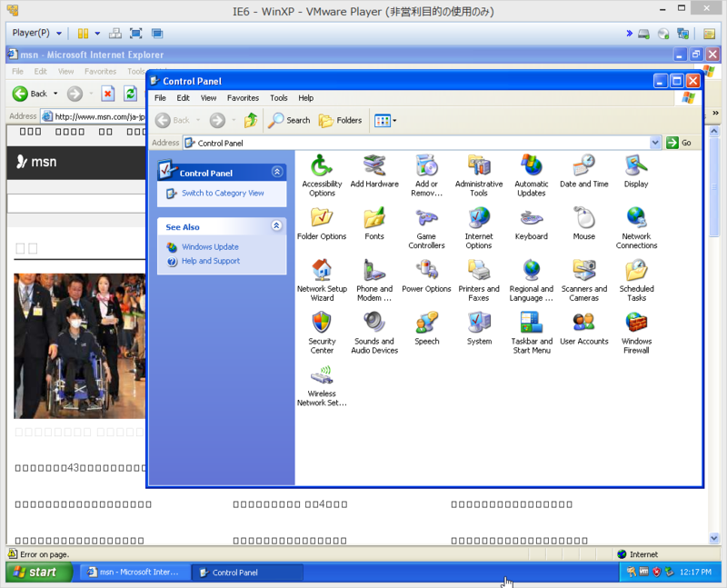The height and width of the screenshot is (588, 727).
Task: Click the Up folder toolbar button
Action: coord(251,121)
